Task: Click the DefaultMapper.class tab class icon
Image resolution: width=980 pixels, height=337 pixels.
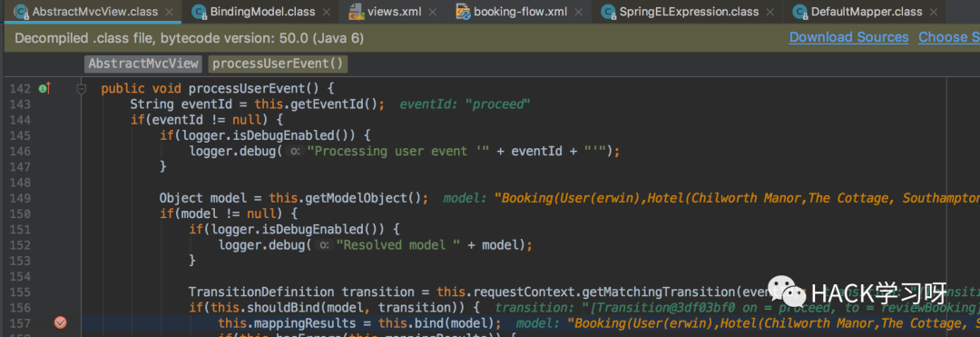Action: [x=799, y=11]
